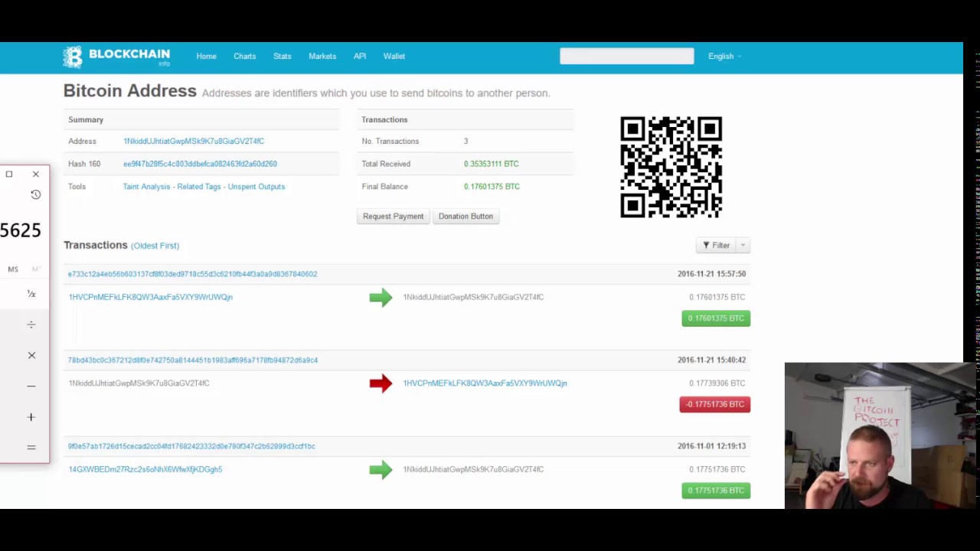
Task: Click the calculator minus key
Action: pyautogui.click(x=31, y=386)
